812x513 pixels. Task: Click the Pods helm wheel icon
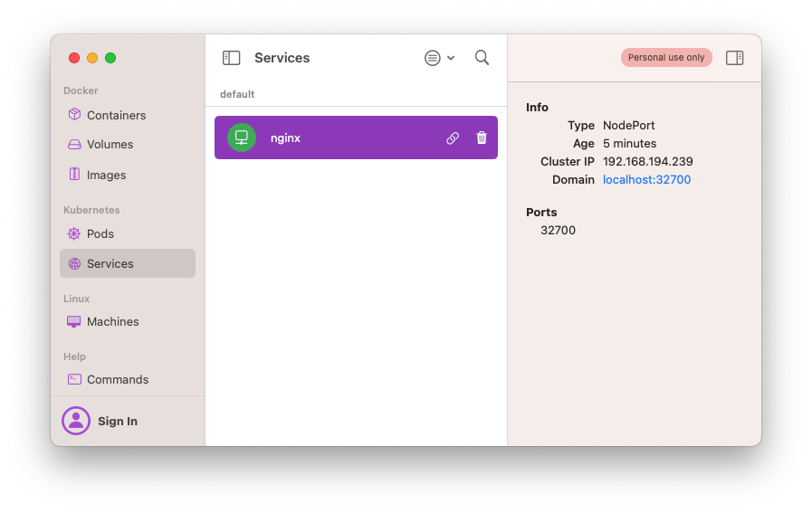74,233
